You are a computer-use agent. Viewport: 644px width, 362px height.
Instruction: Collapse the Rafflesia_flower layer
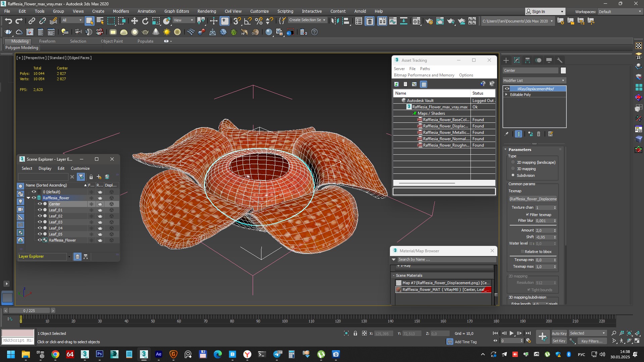(29, 198)
